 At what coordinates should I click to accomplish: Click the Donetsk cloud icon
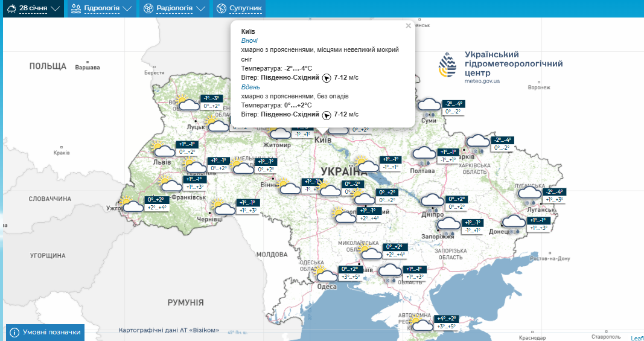(x=514, y=223)
